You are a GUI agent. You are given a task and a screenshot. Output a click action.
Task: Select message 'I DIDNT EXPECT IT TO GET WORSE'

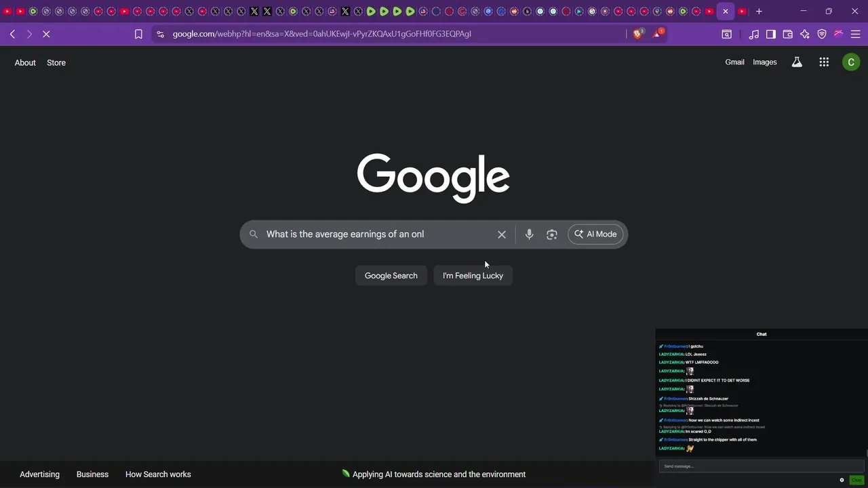(717, 380)
